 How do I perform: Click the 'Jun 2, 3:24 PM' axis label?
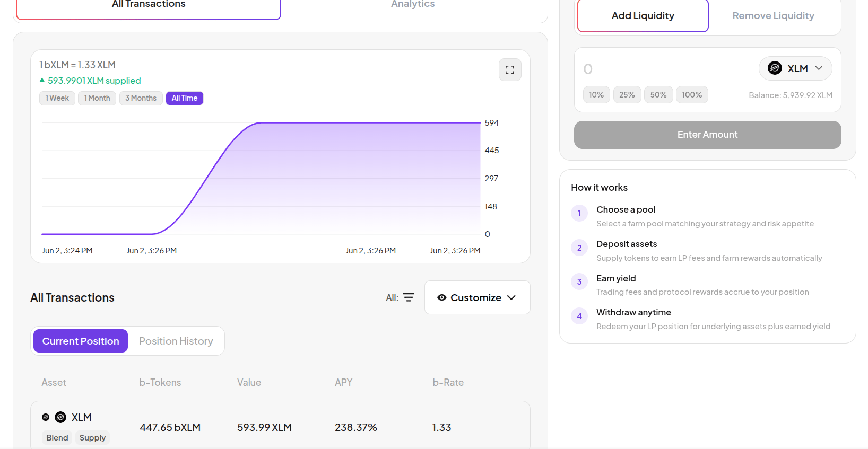(67, 250)
